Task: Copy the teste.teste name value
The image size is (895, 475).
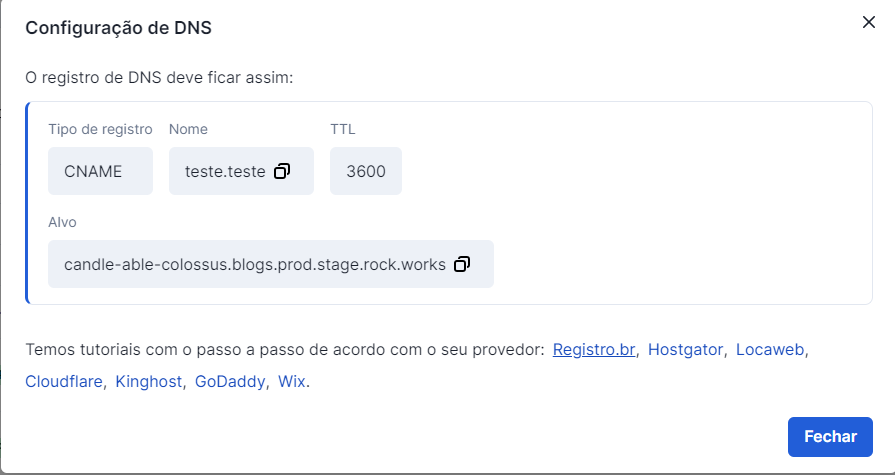Action: 282,171
